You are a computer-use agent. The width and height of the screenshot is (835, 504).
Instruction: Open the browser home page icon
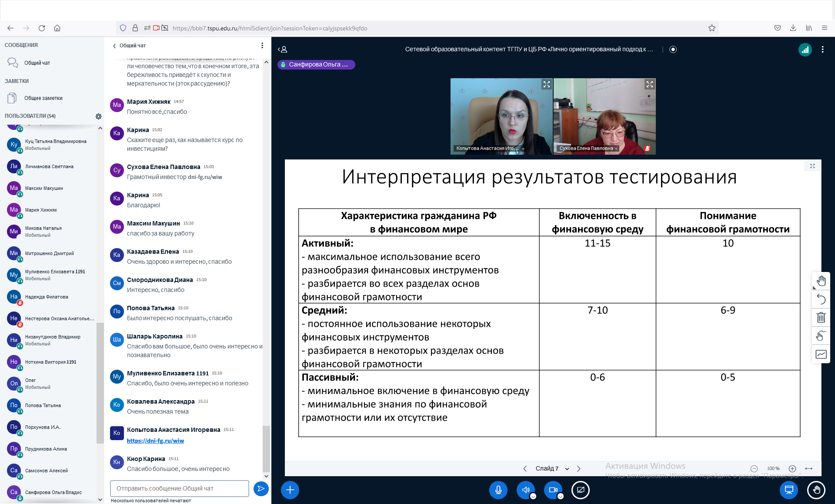(x=57, y=28)
